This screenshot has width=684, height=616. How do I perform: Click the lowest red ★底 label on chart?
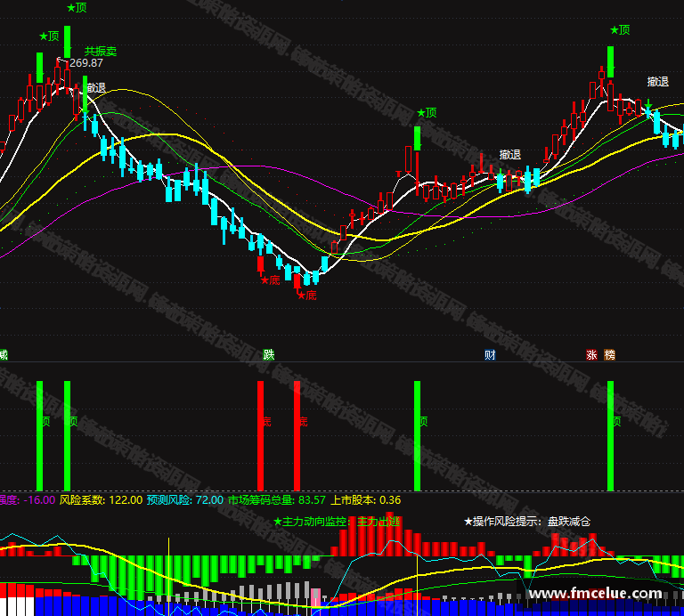tap(307, 296)
